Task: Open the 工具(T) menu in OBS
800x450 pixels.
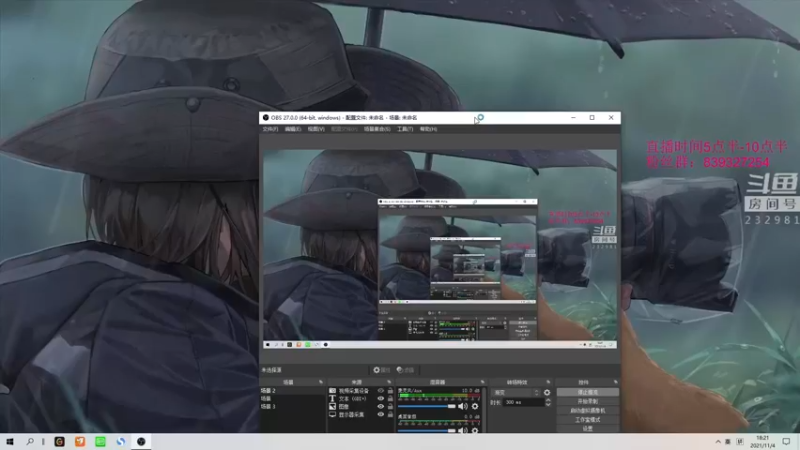Action: (405, 129)
